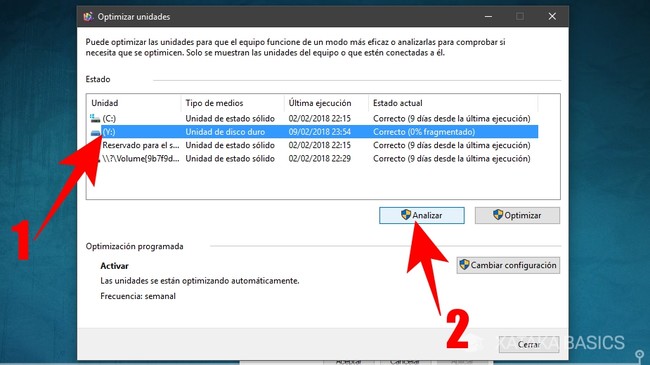Select the (Y:) drive row
Viewport: 650px width, 365px height.
[313, 132]
